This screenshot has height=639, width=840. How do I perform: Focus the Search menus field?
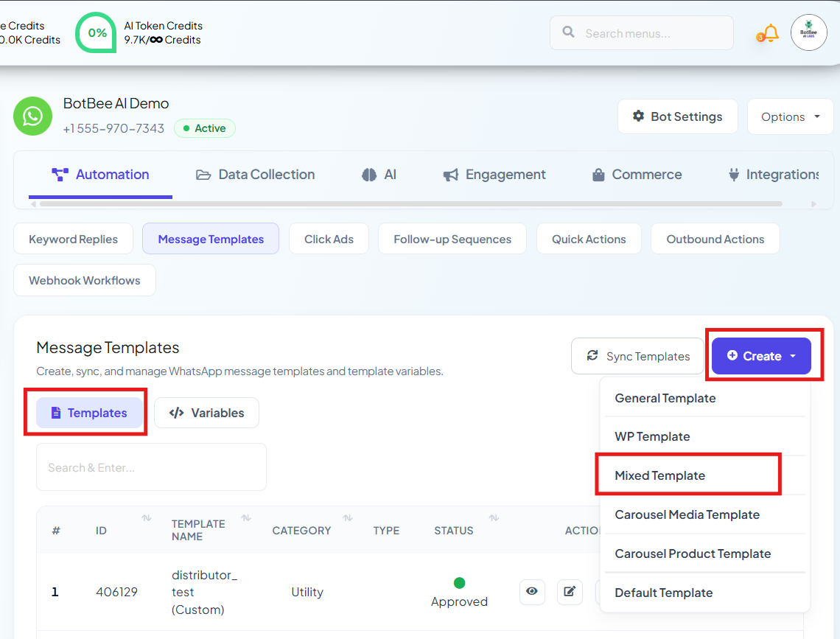coord(641,33)
